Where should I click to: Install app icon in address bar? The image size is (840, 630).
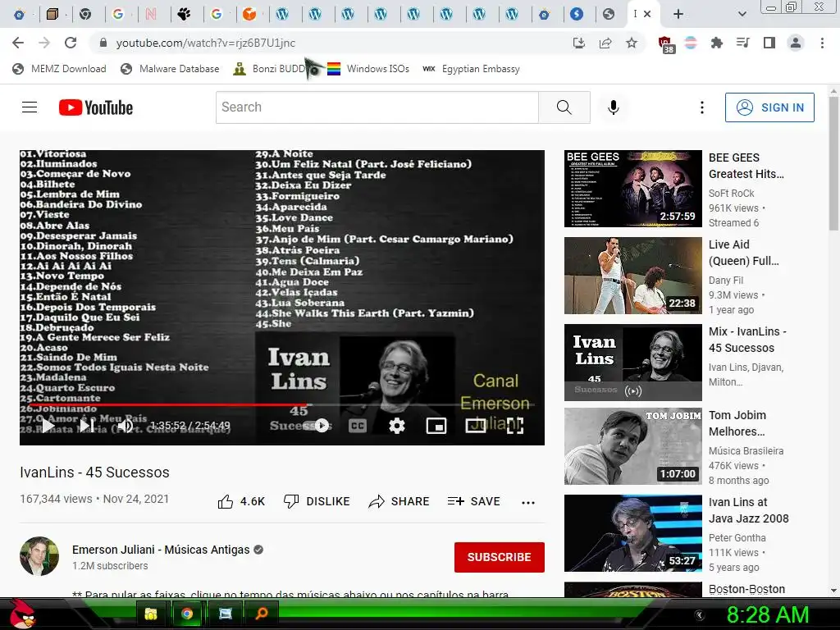tap(579, 43)
